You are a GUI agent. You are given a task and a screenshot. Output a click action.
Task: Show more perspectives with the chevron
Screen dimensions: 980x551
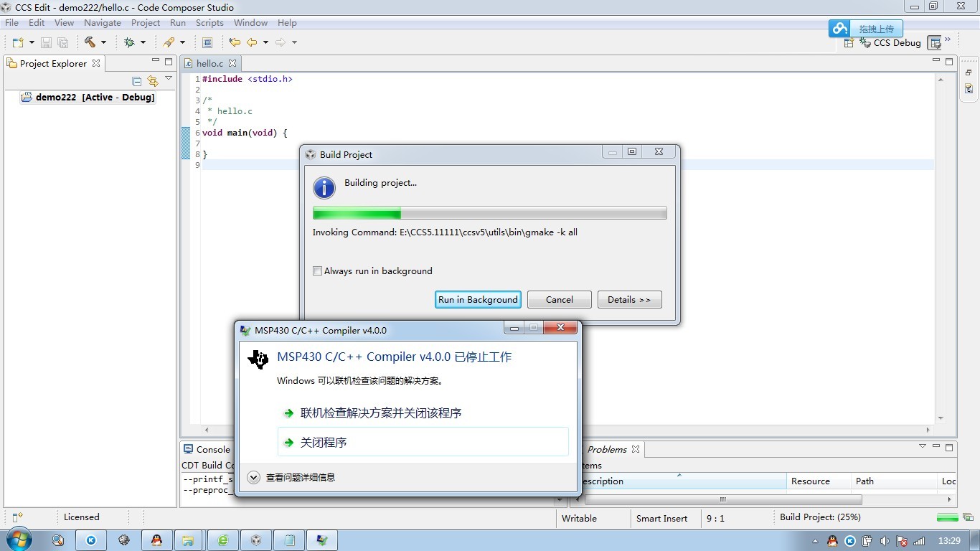pos(948,39)
